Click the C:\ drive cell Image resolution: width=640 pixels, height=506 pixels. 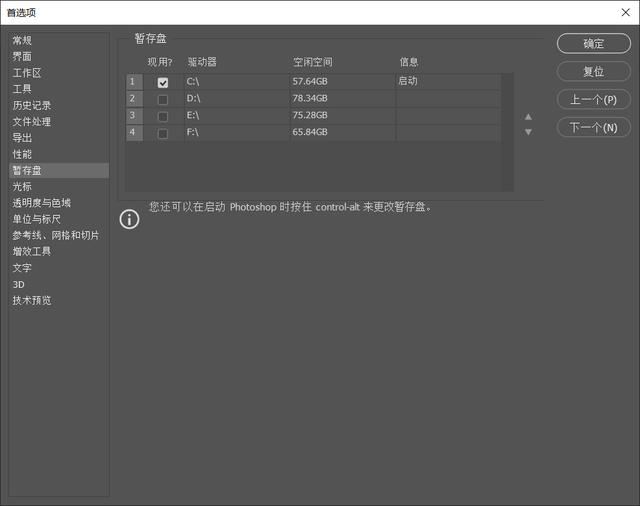237,82
